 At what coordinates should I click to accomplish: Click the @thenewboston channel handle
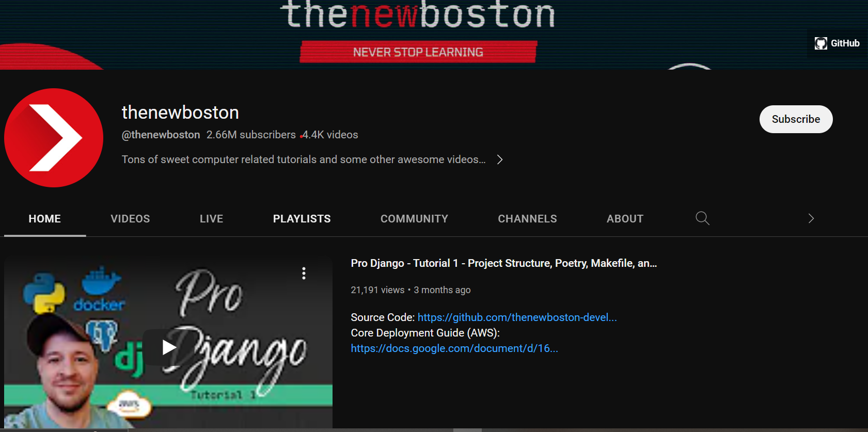(x=161, y=135)
